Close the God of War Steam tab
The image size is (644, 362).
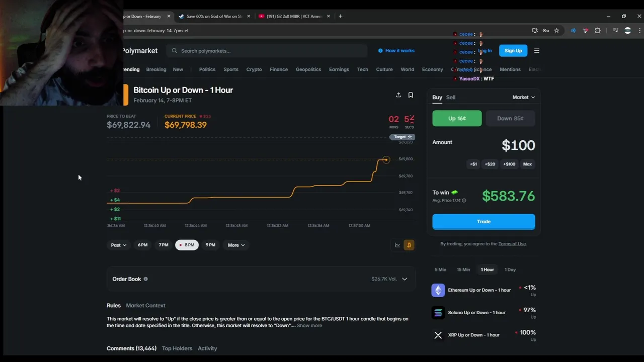248,16
